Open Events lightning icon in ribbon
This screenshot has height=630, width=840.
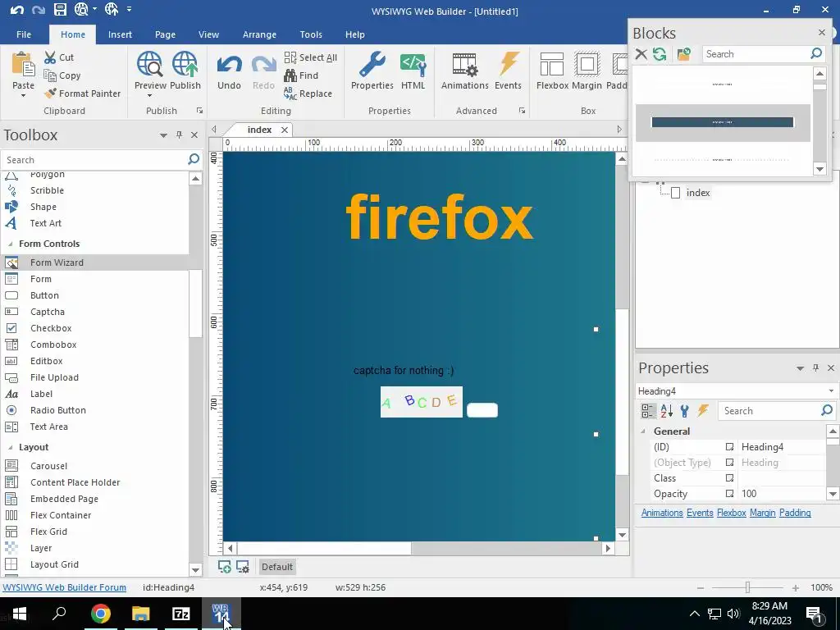point(509,64)
